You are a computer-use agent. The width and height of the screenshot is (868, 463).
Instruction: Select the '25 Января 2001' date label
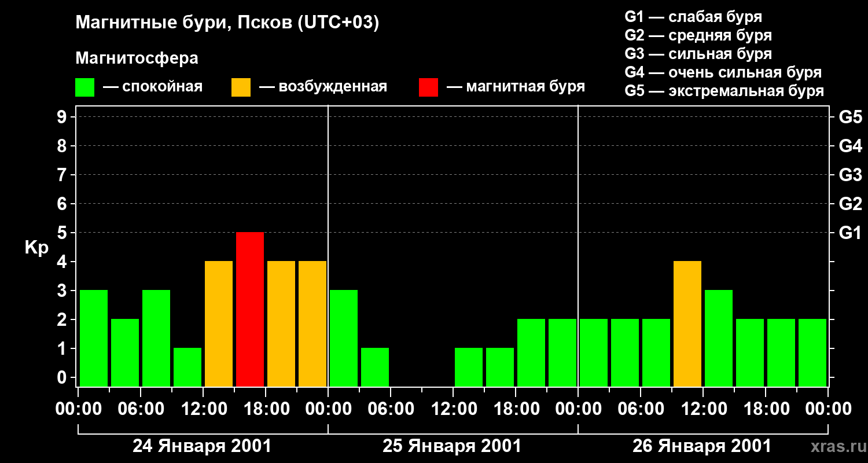pyautogui.click(x=452, y=446)
